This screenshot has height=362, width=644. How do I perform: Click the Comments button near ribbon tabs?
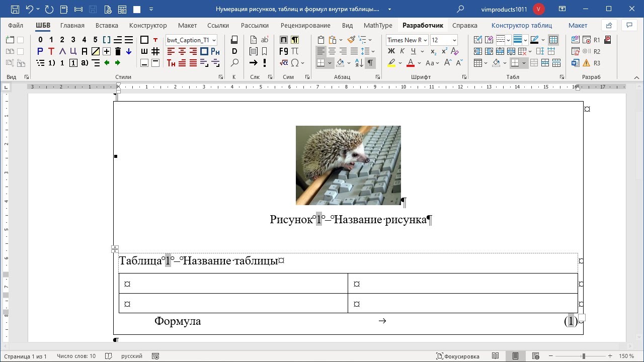click(629, 25)
